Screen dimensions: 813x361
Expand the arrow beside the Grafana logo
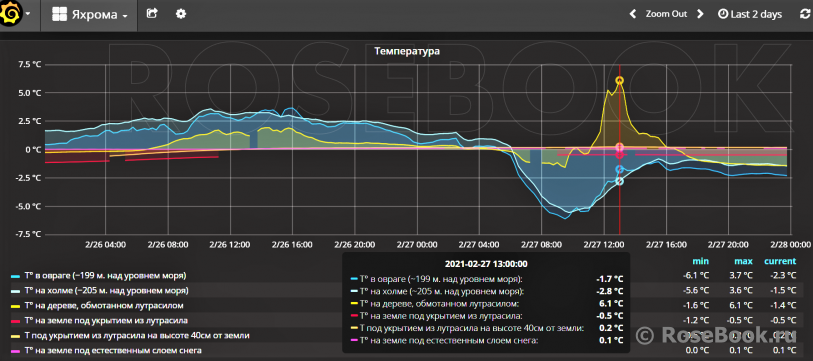click(27, 14)
